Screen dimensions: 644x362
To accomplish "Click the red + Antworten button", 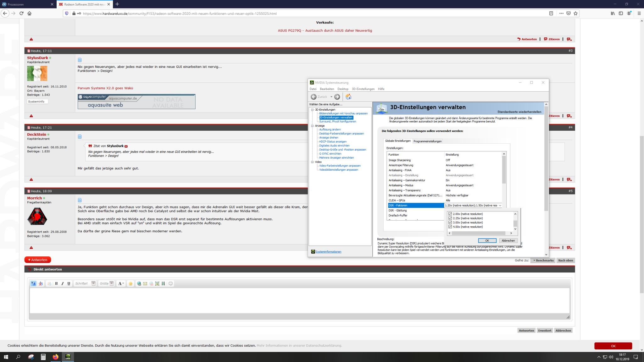I will click(x=38, y=260).
